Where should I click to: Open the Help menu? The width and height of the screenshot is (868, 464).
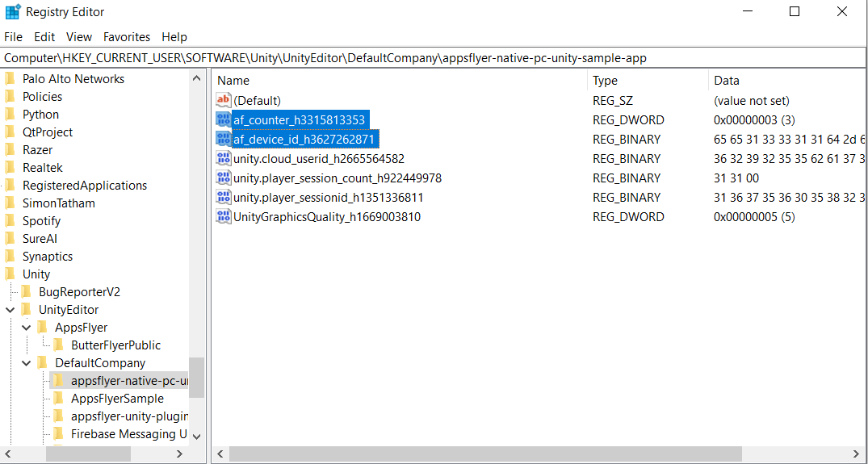tap(174, 37)
